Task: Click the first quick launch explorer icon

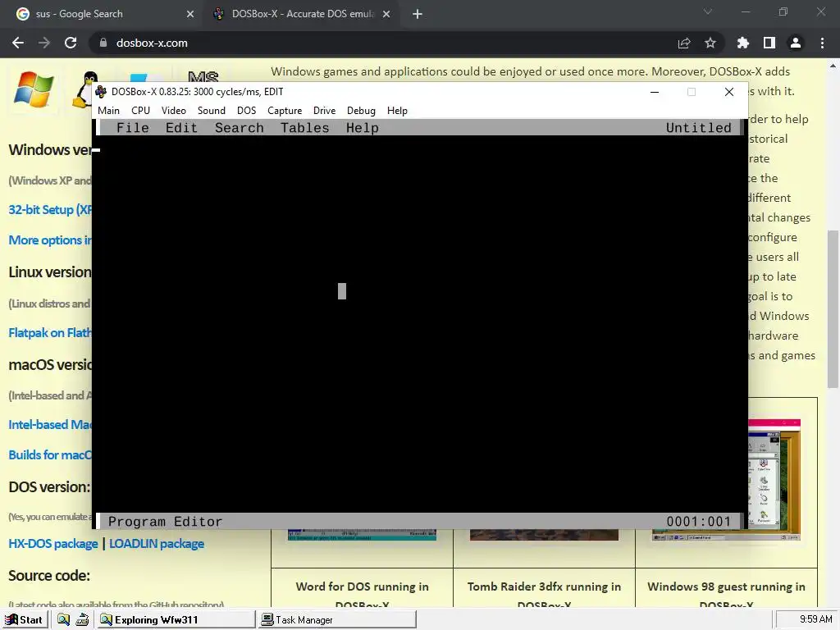Action: coord(63,620)
